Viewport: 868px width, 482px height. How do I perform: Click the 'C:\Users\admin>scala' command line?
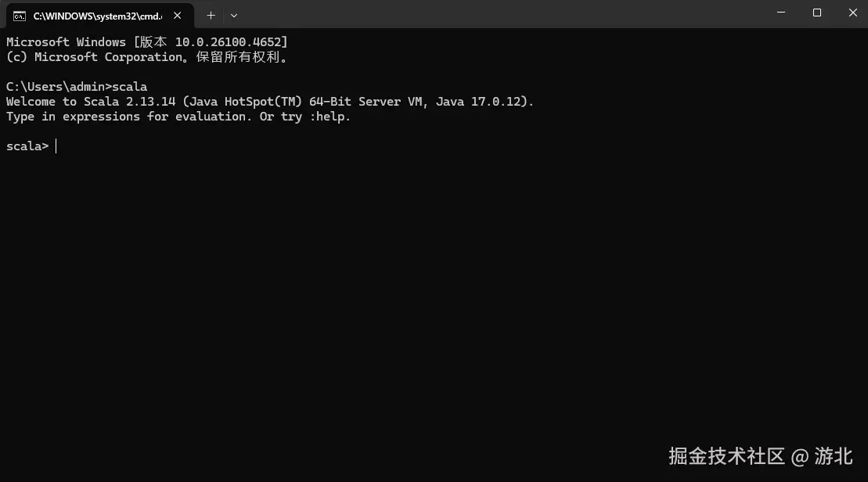coord(76,87)
